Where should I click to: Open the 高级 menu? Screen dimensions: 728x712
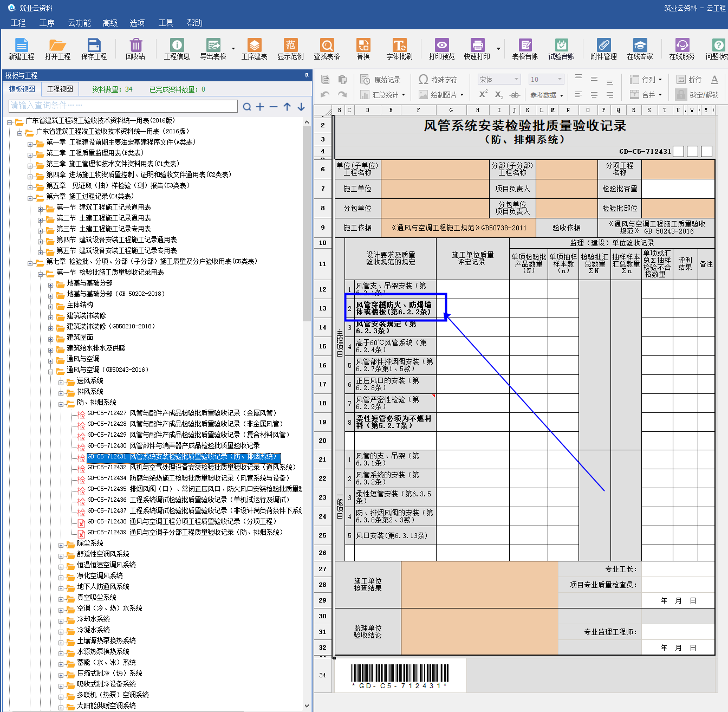tap(110, 23)
